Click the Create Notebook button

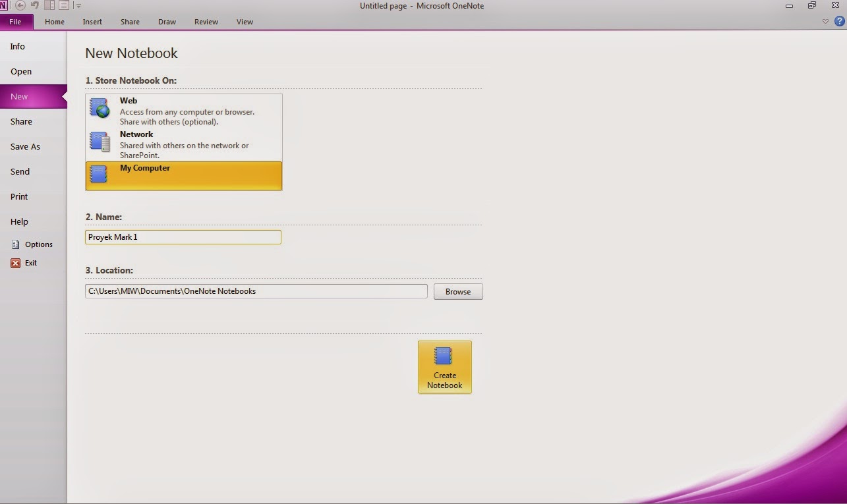(x=445, y=367)
